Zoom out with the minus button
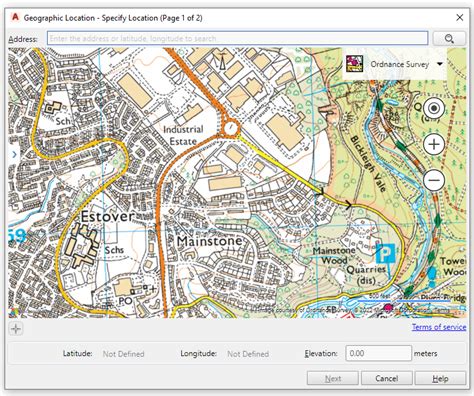Screen dimensions: 474x396 434,180
